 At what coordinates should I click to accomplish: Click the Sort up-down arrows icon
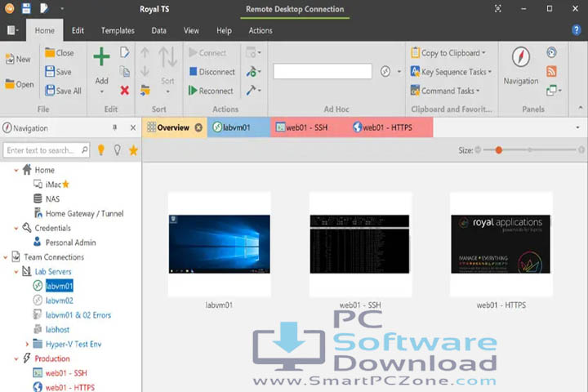point(167,57)
